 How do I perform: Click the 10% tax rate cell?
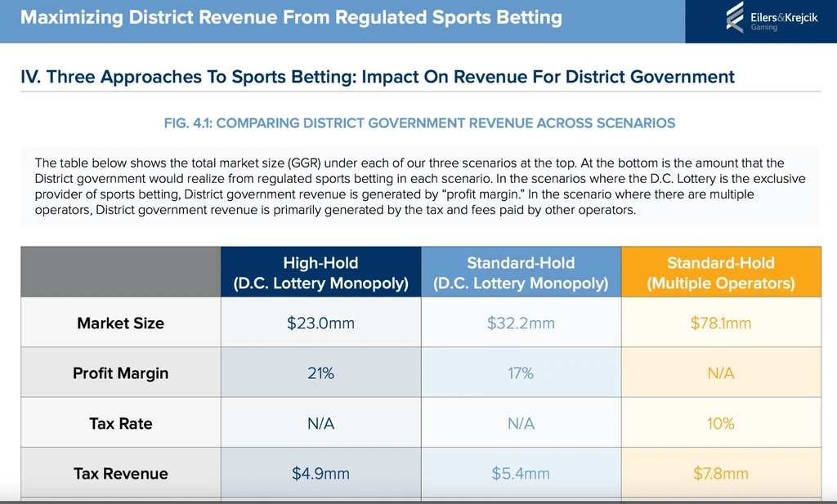tap(720, 423)
